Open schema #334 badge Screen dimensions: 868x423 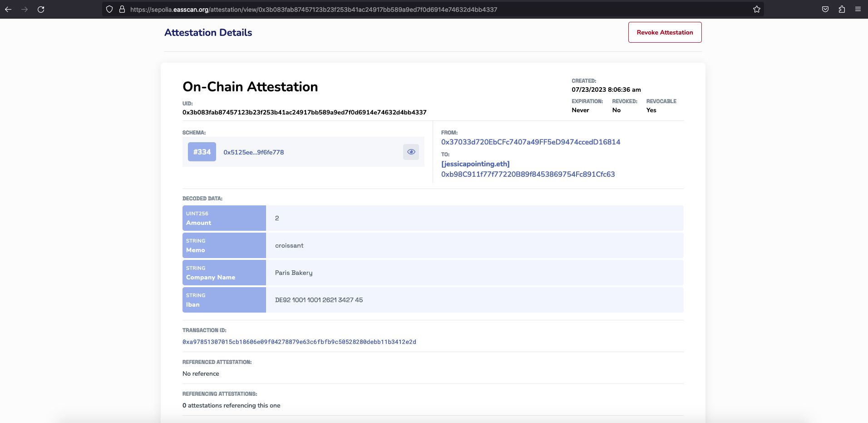pos(202,152)
